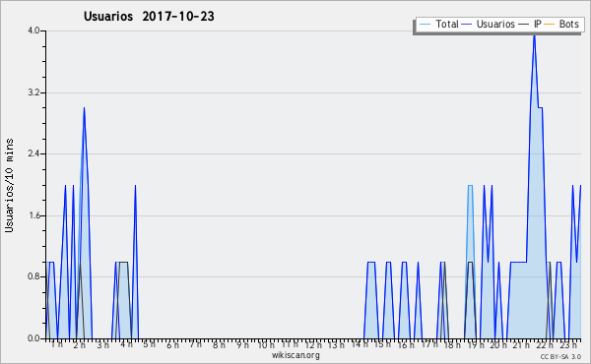
Task: Click the '13 h' x-axis label
Action: (336, 344)
